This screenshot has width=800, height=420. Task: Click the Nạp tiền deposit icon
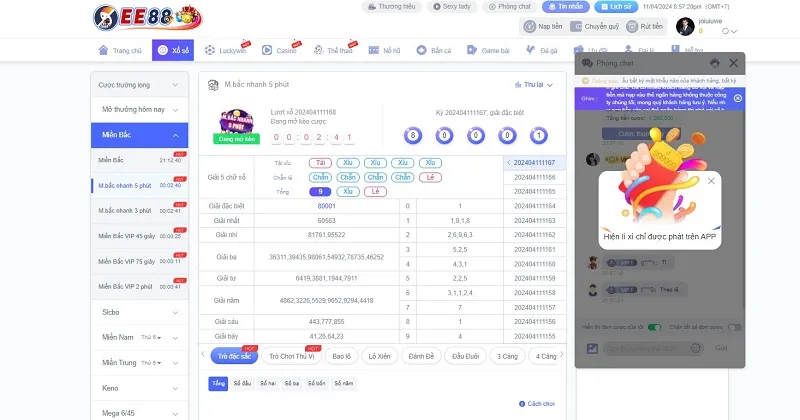530,27
